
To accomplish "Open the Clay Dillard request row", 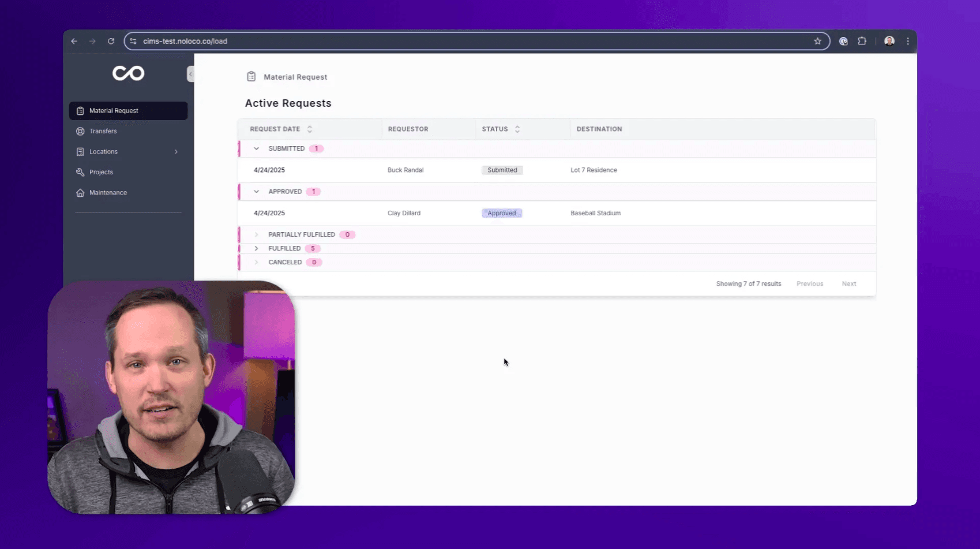I will (x=557, y=213).
